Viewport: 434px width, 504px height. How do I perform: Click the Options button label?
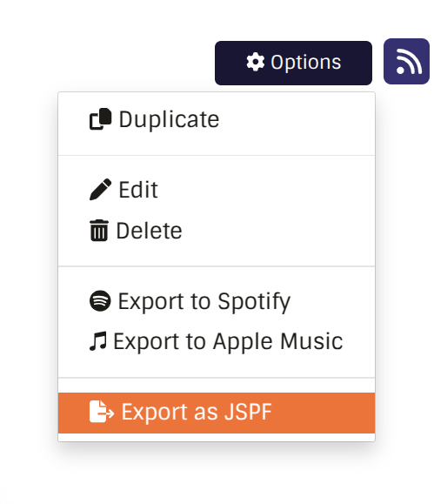(306, 63)
